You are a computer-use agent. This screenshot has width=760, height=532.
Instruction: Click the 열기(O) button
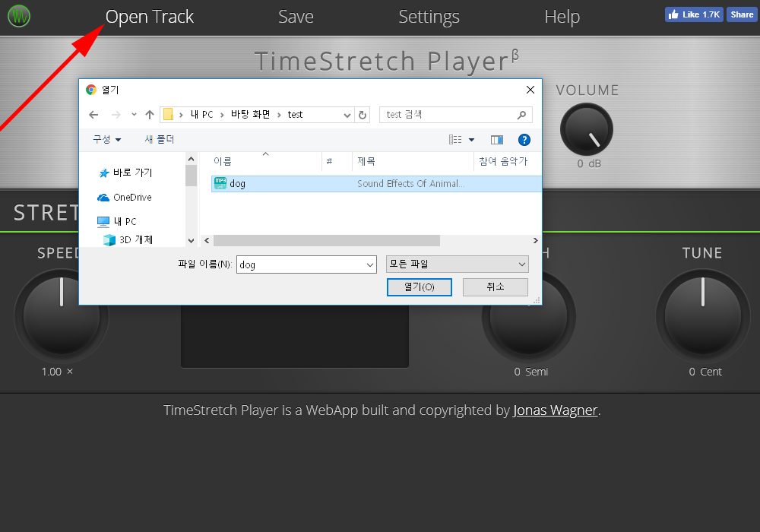[x=420, y=287]
